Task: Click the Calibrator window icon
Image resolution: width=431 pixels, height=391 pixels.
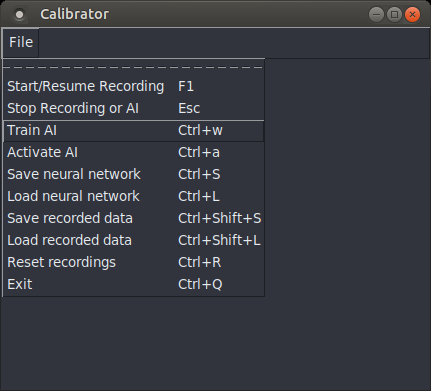Action: coord(19,14)
